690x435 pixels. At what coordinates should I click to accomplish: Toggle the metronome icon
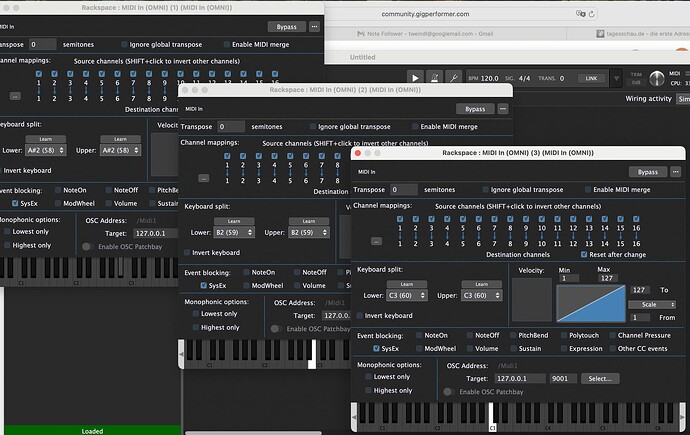click(434, 78)
